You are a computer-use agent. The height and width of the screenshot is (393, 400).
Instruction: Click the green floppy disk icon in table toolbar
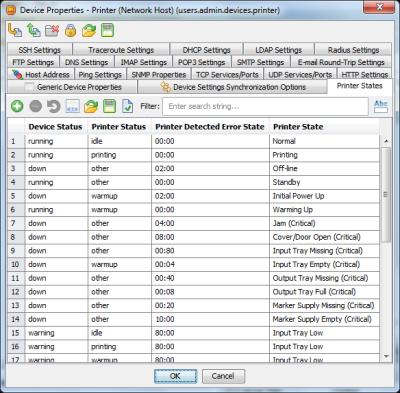tap(109, 106)
